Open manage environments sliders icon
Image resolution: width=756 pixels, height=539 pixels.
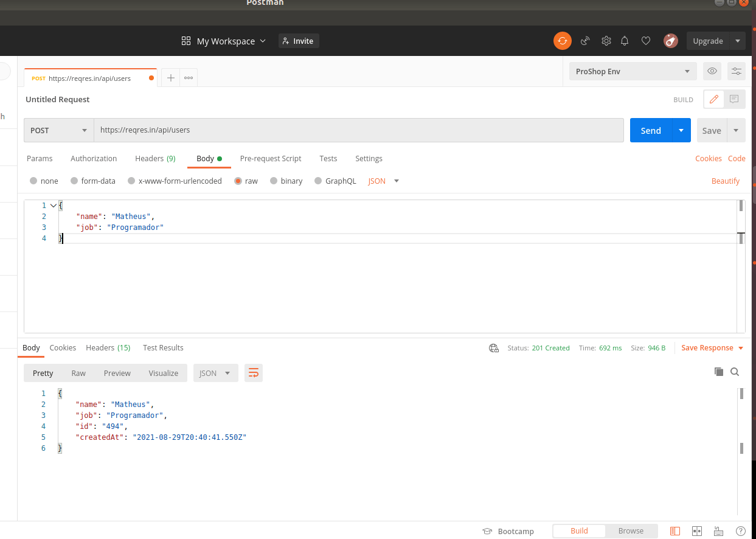click(737, 71)
